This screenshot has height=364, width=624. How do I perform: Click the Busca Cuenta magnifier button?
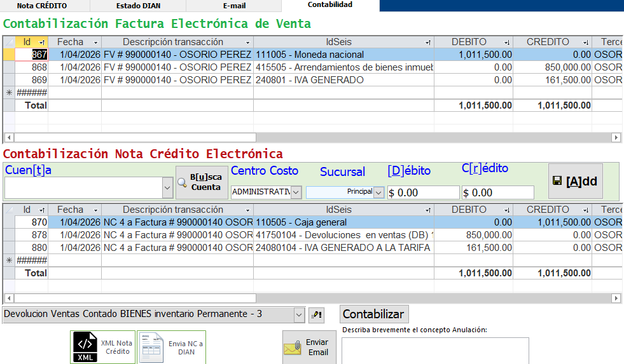pyautogui.click(x=201, y=183)
